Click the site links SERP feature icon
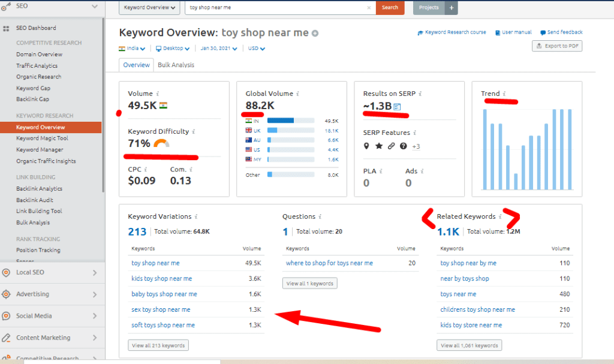The width and height of the screenshot is (614, 364). point(391,146)
